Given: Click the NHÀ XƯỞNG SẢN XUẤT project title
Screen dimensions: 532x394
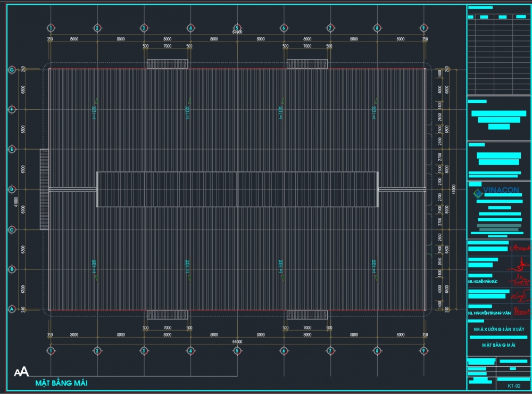Looking at the screenshot, I should tap(498, 330).
